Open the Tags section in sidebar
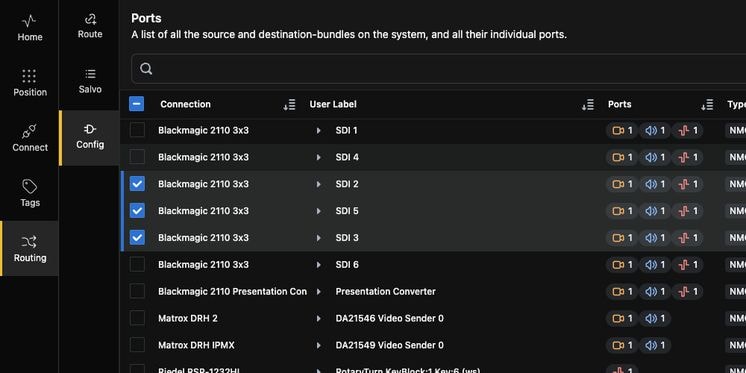The width and height of the screenshot is (746, 373). [x=29, y=194]
